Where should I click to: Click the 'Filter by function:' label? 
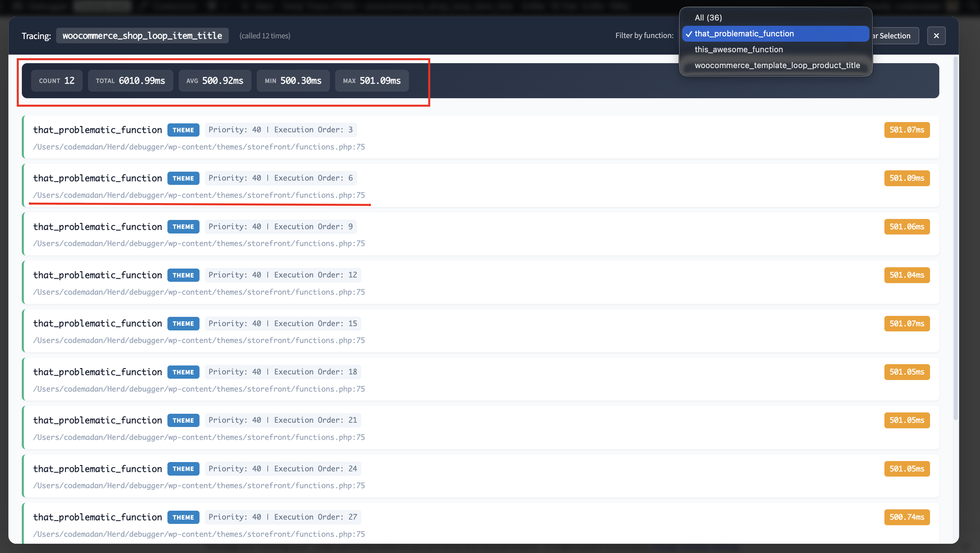(x=645, y=35)
